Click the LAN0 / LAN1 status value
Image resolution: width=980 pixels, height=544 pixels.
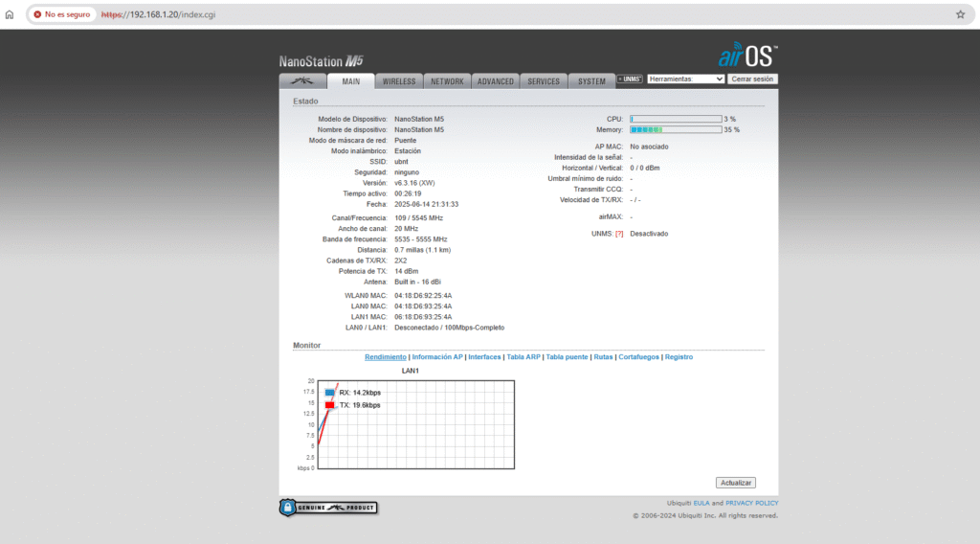pos(450,328)
